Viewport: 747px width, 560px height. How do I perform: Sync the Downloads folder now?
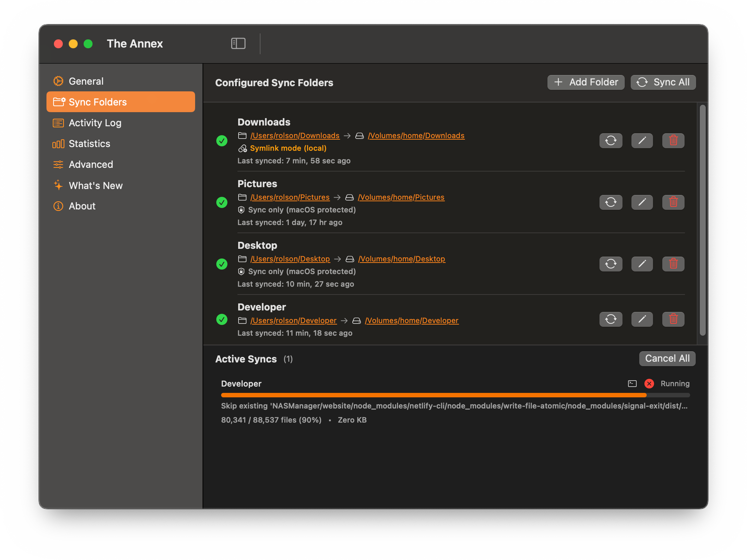click(611, 141)
